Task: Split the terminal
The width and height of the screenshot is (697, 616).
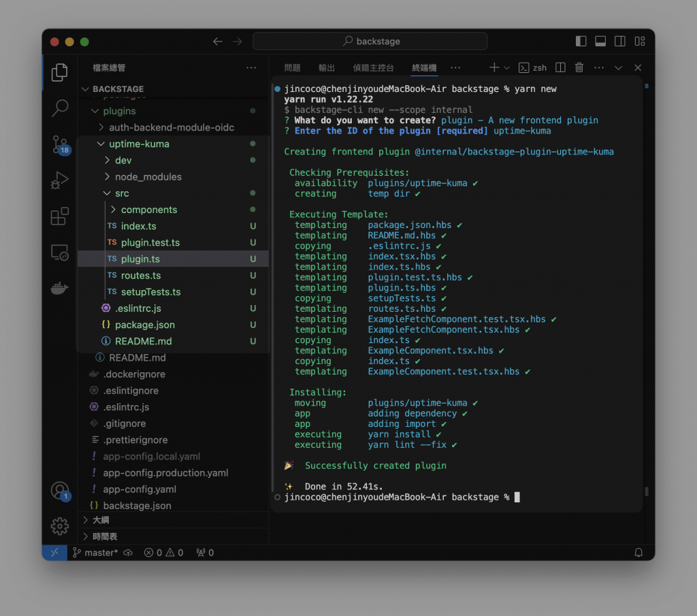Action: point(561,67)
